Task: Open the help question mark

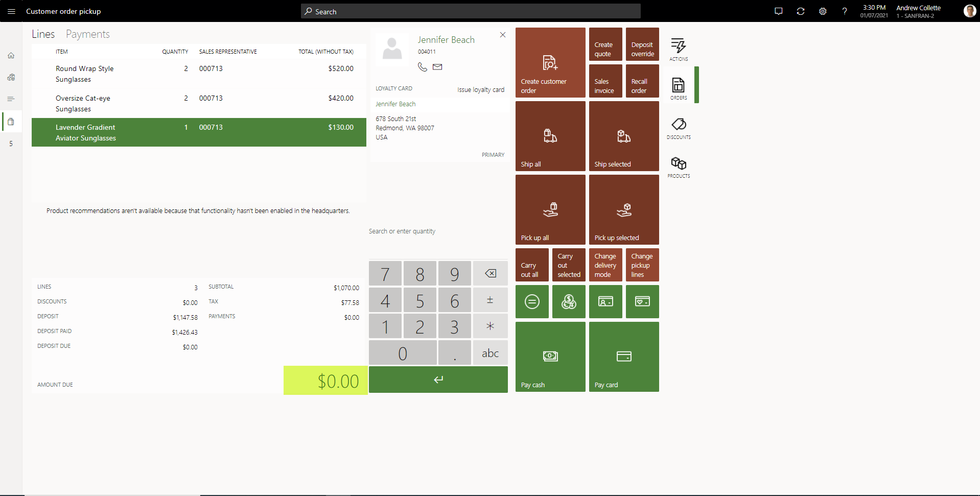Action: pos(845,11)
